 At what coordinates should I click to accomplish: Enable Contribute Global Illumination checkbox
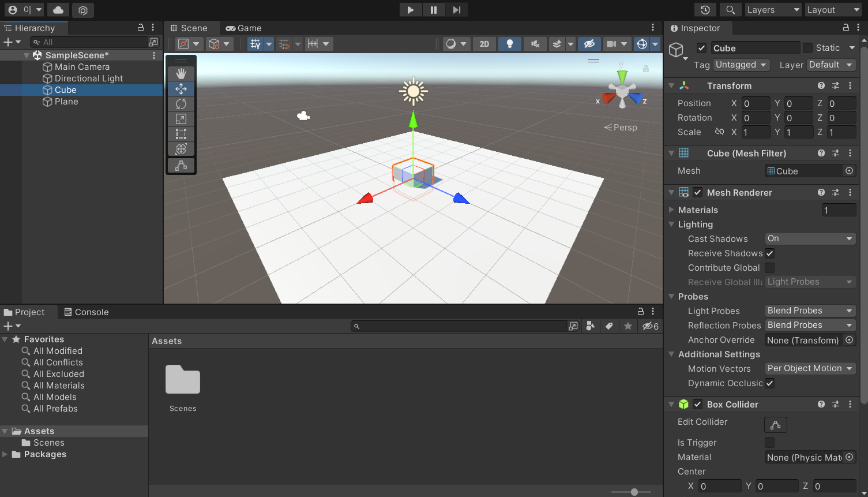[x=770, y=267]
